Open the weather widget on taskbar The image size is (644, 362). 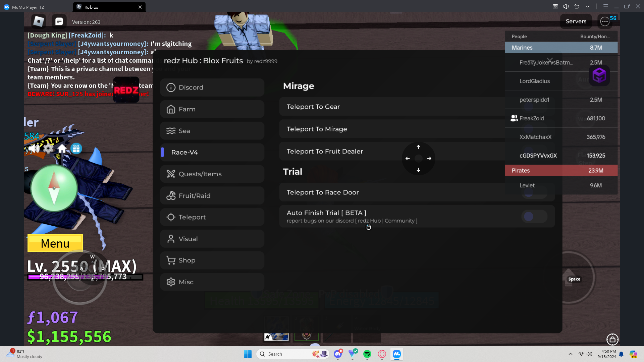(x=24, y=354)
